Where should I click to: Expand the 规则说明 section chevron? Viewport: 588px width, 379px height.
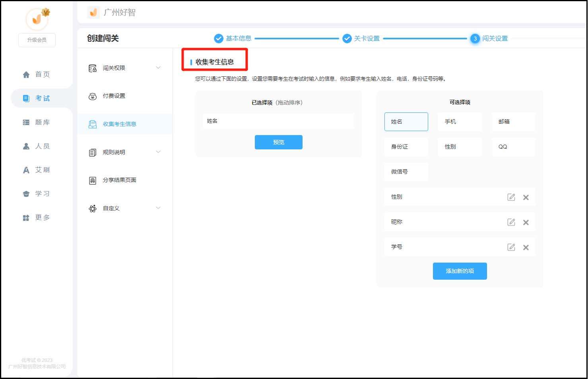coord(158,152)
